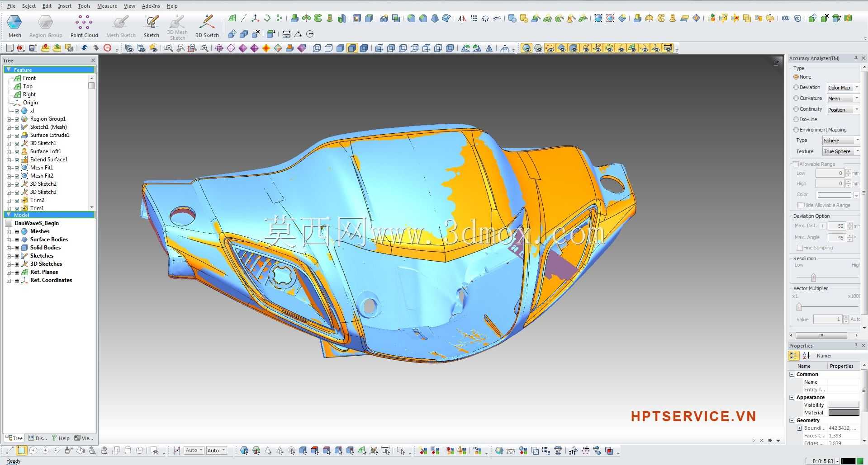The height and width of the screenshot is (465, 868).
Task: Expand the Meshes node in Model tree
Action: point(9,231)
